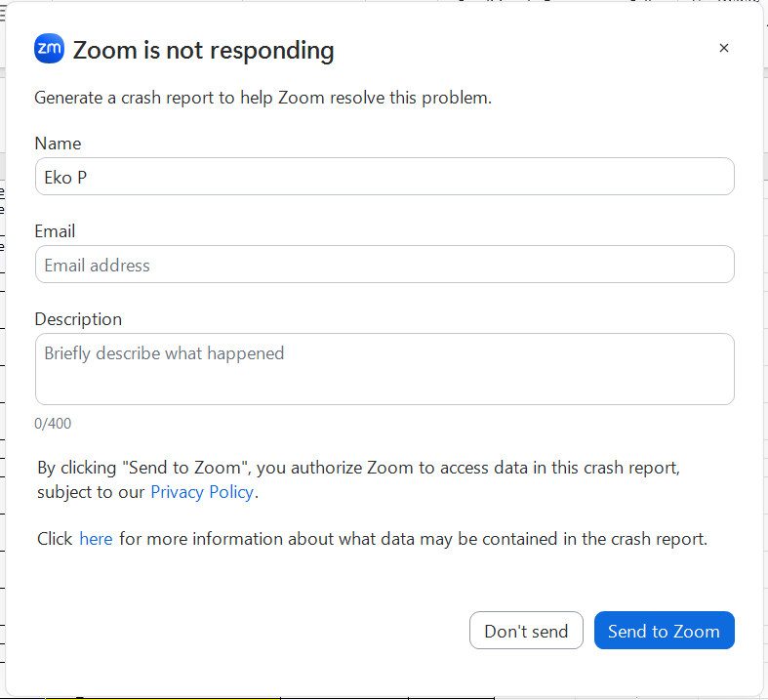Image resolution: width=768 pixels, height=700 pixels.
Task: Click the 'Zoom is not responding' title
Action: 203,50
